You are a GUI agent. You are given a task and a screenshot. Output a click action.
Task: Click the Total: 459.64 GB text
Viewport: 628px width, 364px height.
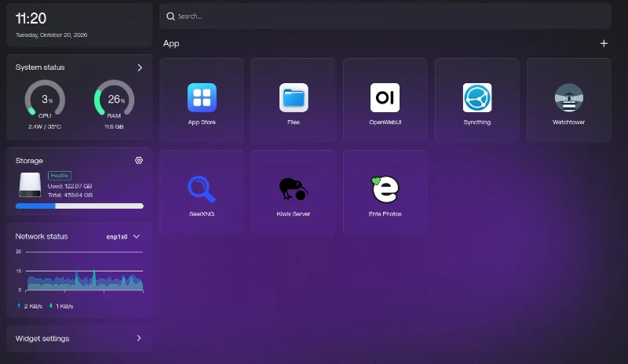pyautogui.click(x=71, y=195)
